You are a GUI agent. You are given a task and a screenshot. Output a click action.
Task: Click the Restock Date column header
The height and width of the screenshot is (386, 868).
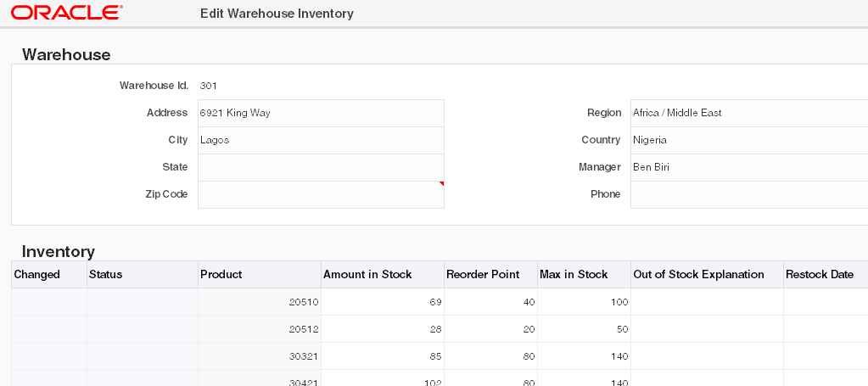[826, 275]
